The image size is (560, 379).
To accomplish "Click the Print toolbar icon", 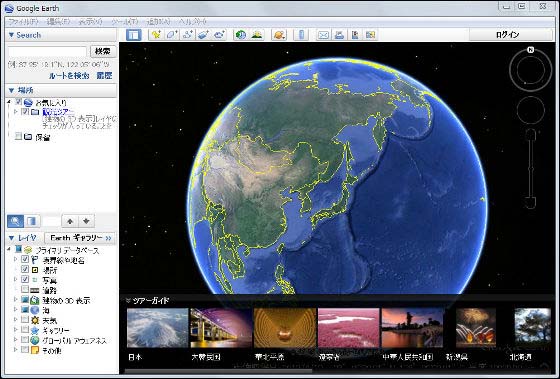I will click(x=339, y=35).
